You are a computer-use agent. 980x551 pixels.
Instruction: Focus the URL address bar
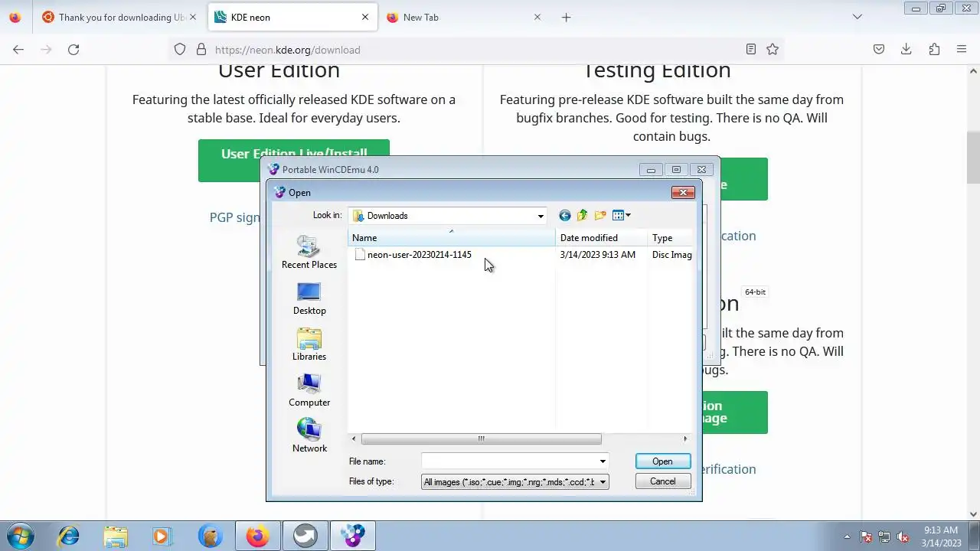[x=475, y=50]
